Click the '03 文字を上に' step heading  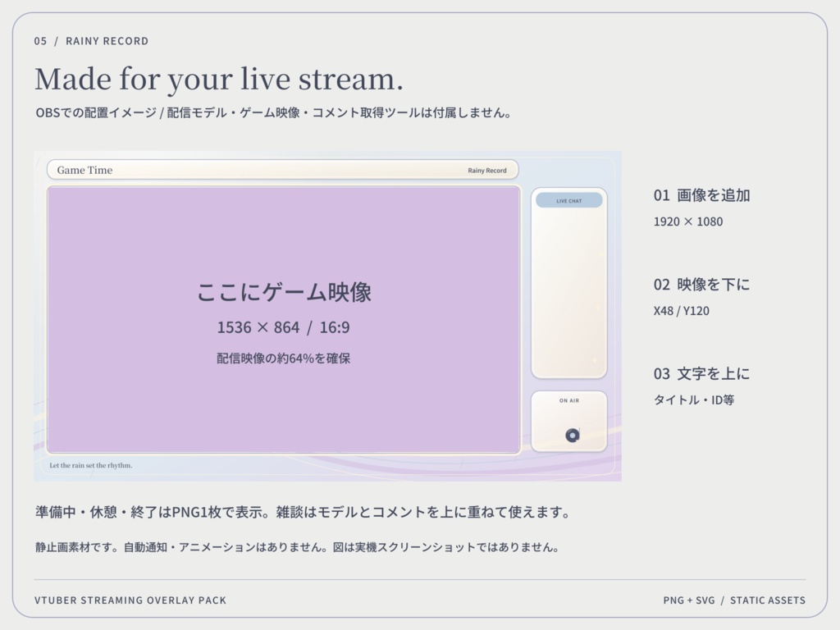point(701,373)
